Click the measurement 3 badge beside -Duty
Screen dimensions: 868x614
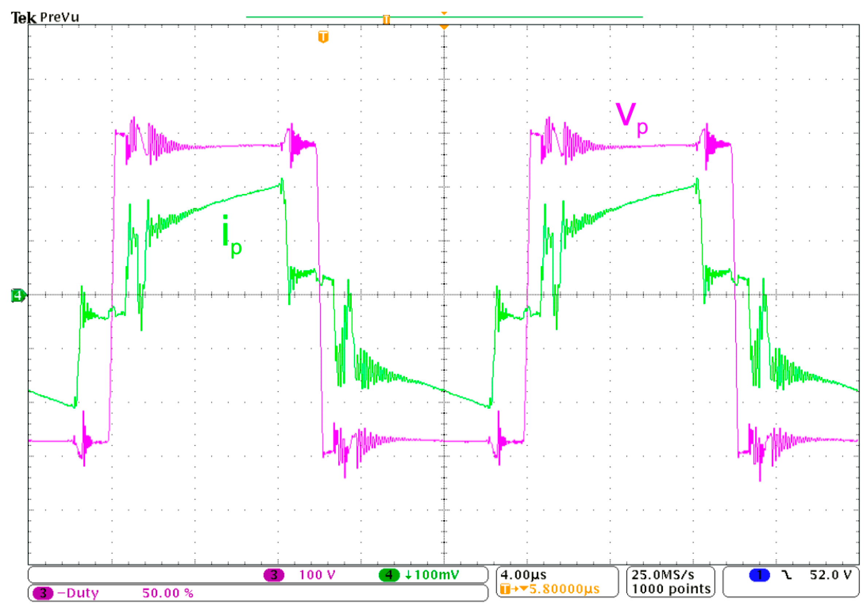point(43,593)
